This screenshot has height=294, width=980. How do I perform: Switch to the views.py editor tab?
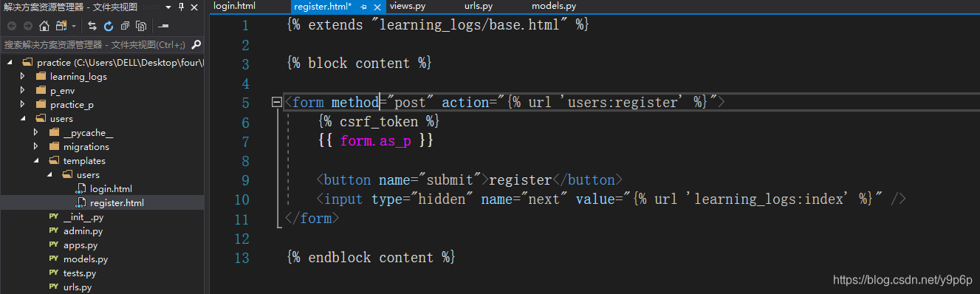coord(408,6)
